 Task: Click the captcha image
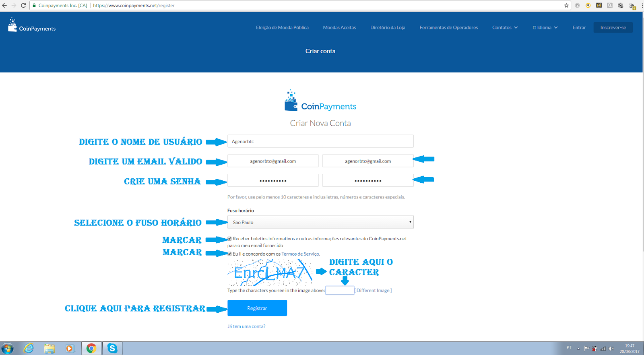coord(270,272)
